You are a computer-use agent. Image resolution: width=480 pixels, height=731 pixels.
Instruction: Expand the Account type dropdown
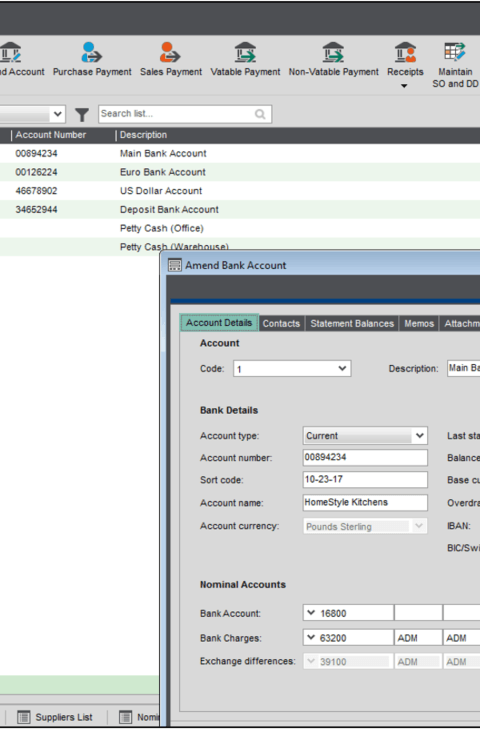point(419,436)
